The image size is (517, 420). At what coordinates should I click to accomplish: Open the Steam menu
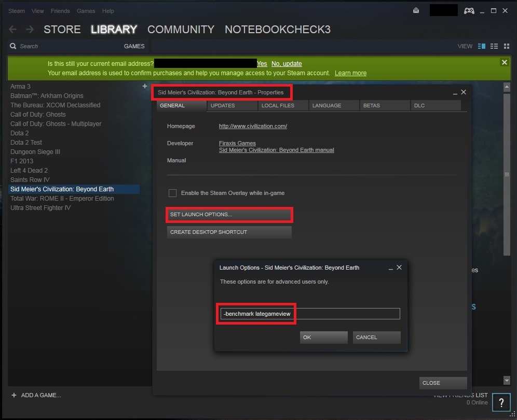[x=17, y=11]
